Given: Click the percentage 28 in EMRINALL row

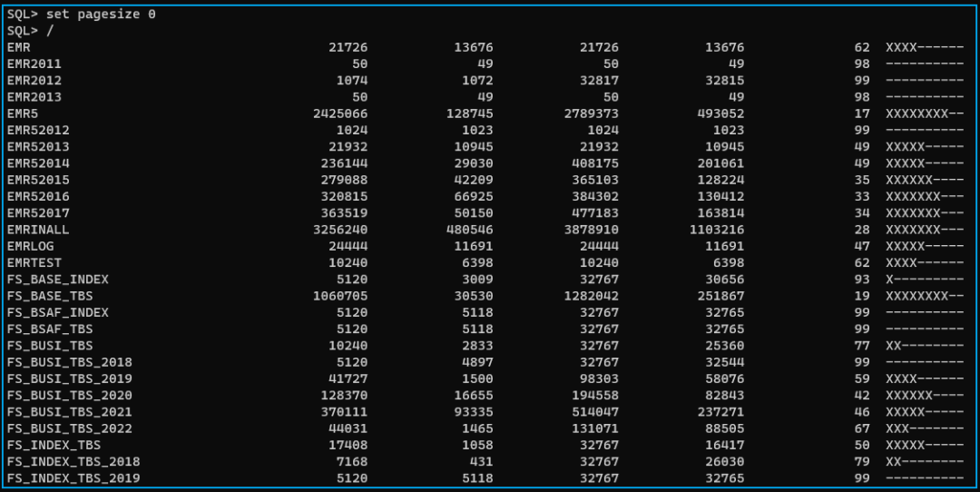Looking at the screenshot, I should (863, 230).
